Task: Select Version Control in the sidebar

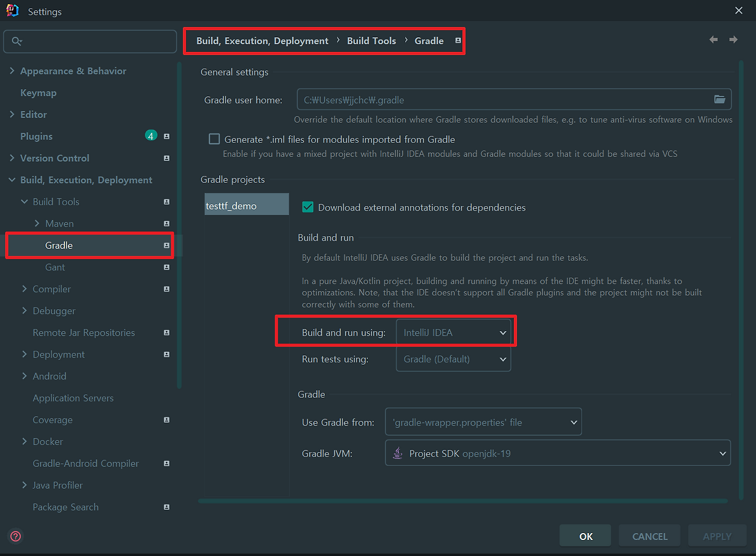Action: click(56, 158)
